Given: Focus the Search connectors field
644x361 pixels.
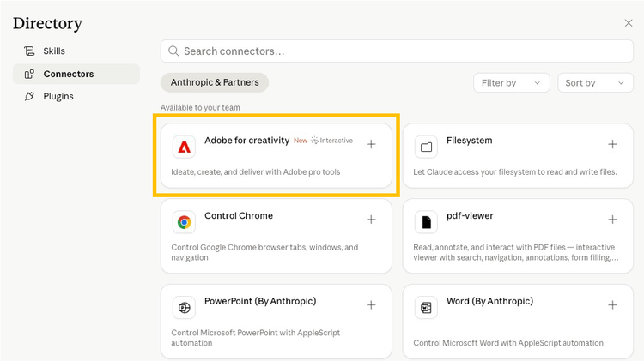Looking at the screenshot, I should [x=397, y=51].
